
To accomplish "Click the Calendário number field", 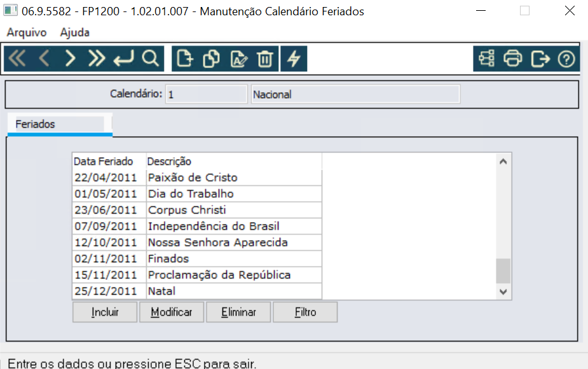I will tap(206, 94).
